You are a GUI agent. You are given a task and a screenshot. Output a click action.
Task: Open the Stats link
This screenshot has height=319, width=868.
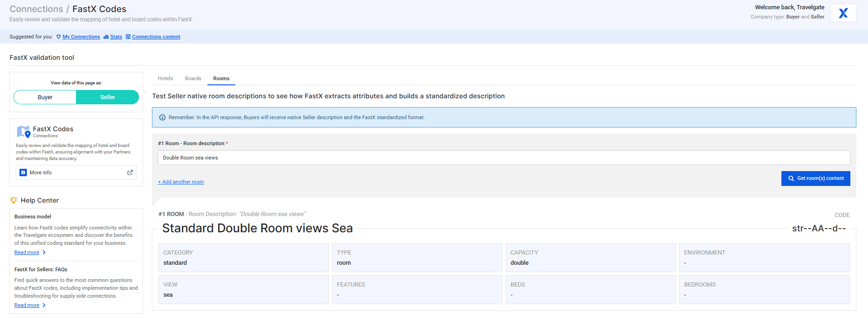point(116,37)
